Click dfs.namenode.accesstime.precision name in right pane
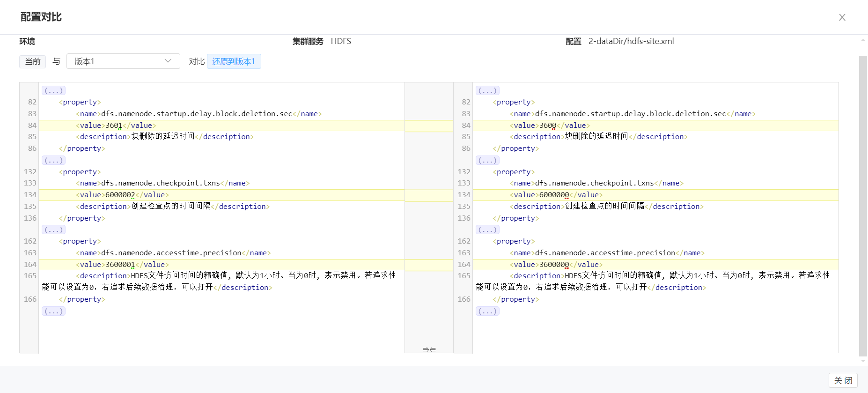The image size is (868, 393). pos(605,253)
